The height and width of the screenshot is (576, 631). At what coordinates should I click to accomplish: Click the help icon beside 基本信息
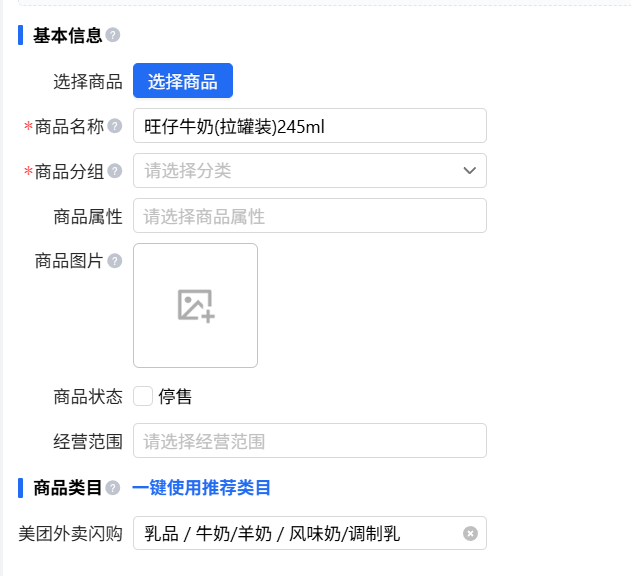tap(113, 36)
